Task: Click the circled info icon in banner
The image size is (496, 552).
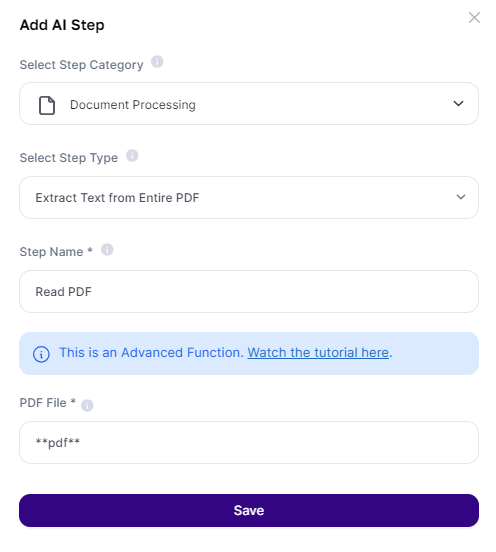Action: [41, 354]
